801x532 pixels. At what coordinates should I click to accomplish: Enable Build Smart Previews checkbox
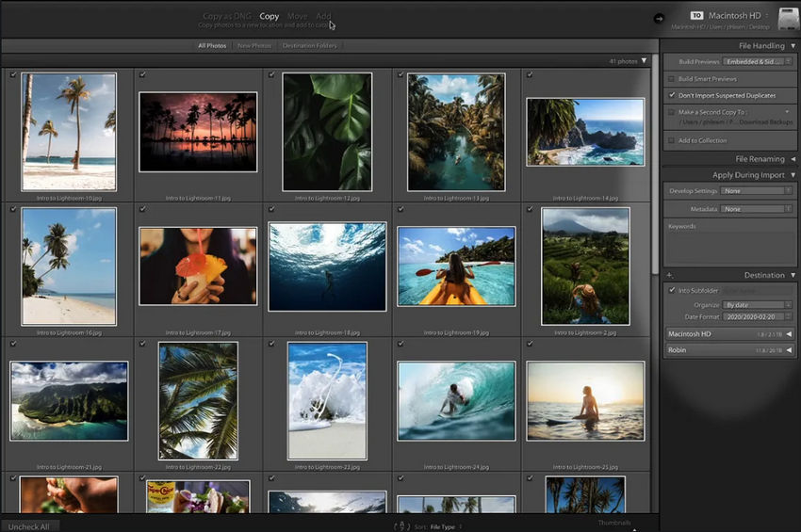coord(671,79)
